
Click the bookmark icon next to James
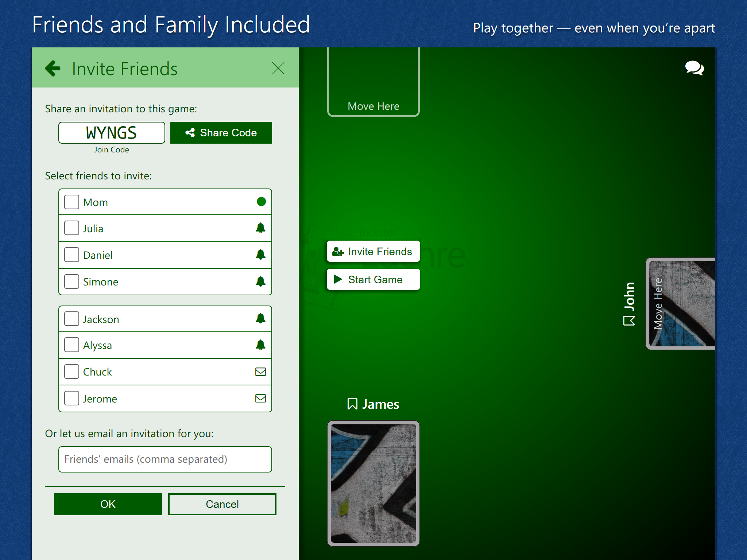click(352, 404)
